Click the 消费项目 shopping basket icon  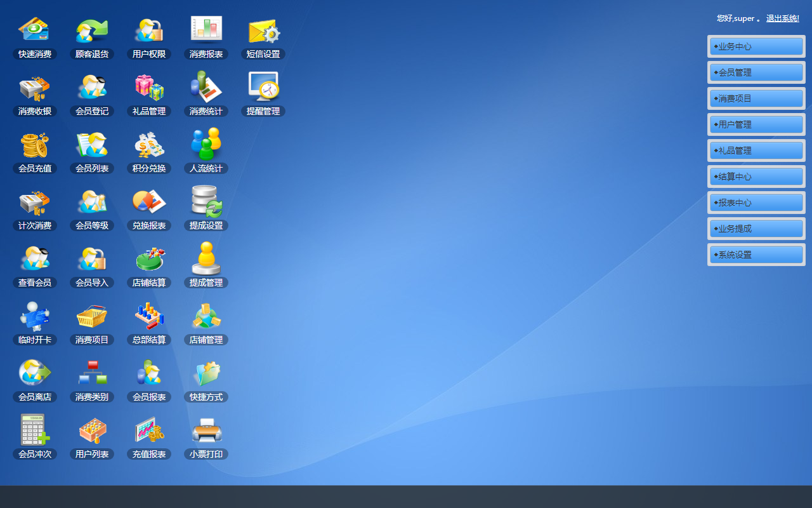91,316
